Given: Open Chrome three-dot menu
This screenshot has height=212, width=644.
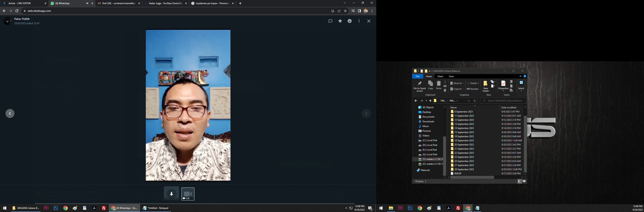Looking at the screenshot, I should [x=372, y=11].
